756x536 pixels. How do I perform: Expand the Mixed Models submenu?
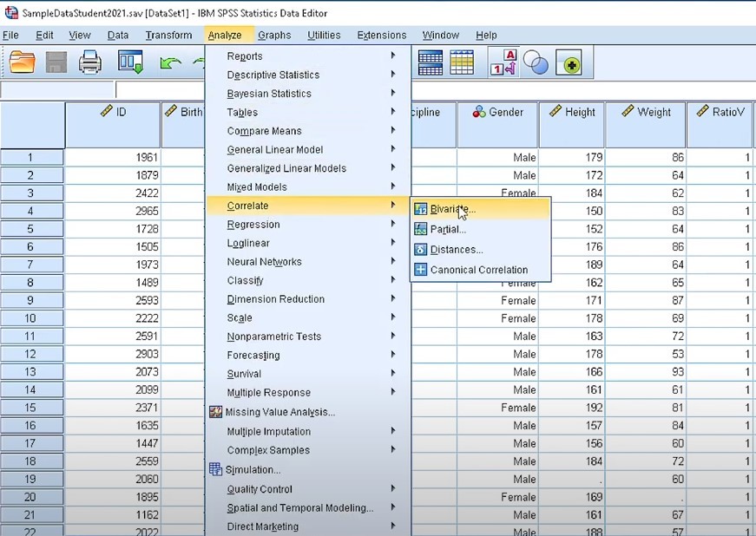pyautogui.click(x=309, y=186)
